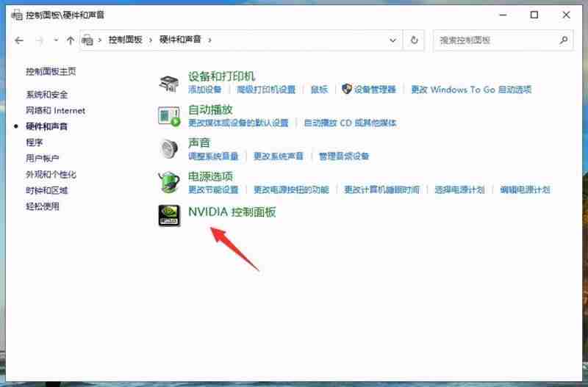
Task: Open 选择电源计划 link
Action: tap(460, 189)
